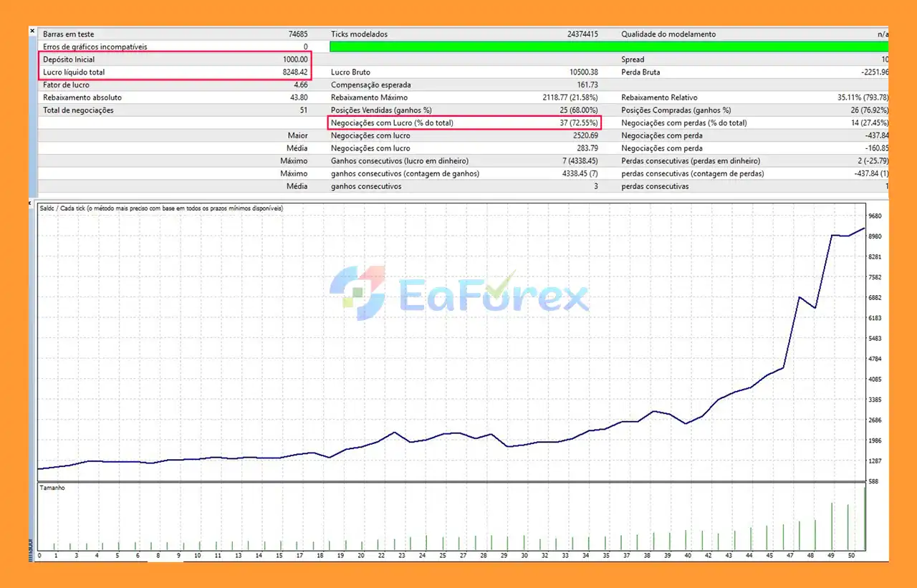Select the Posições Vendidas (ganhos %) label
The width and height of the screenshot is (917, 588).
tap(381, 110)
